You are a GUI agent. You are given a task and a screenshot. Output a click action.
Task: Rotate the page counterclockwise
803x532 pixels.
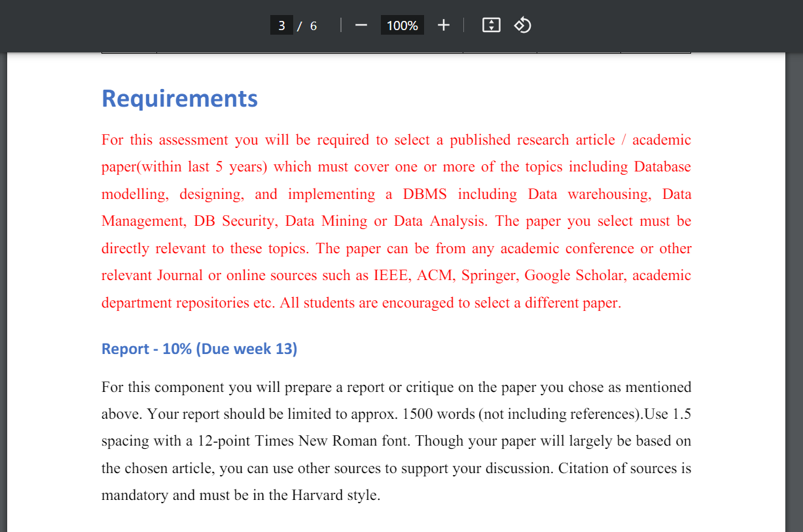522,25
